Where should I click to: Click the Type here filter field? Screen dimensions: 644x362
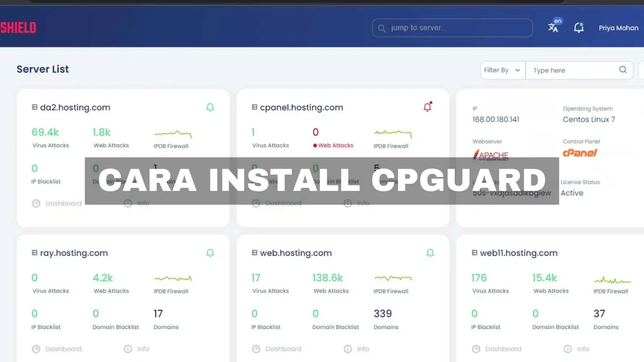click(579, 70)
